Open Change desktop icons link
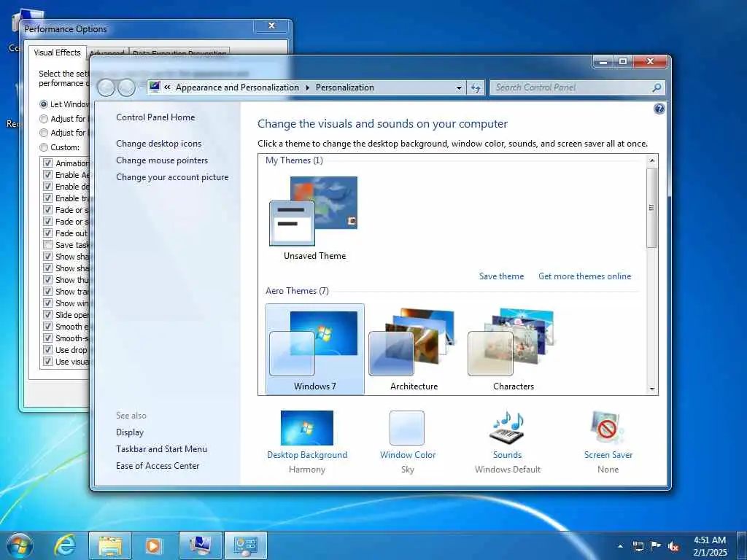The image size is (747, 560). pyautogui.click(x=158, y=144)
